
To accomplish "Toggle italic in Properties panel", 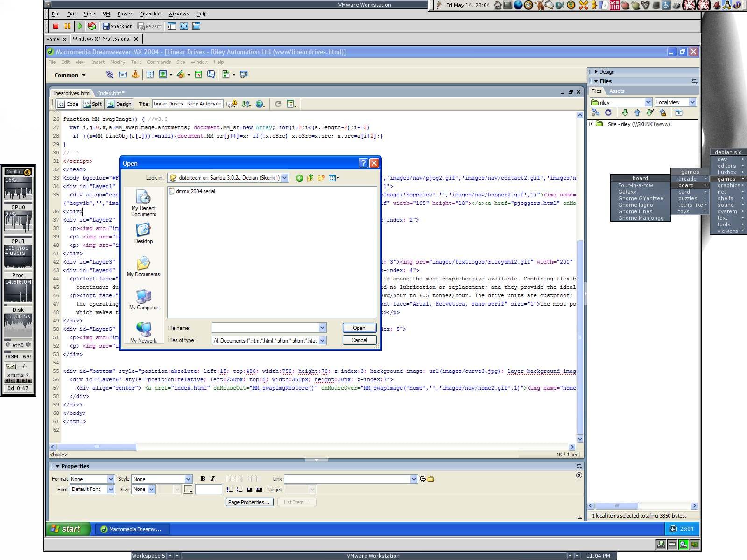I will (x=212, y=479).
